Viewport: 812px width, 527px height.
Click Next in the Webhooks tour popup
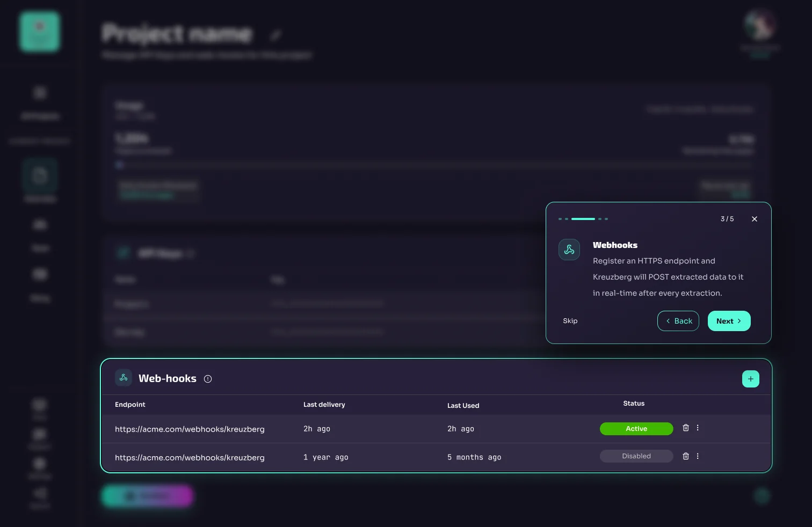(x=729, y=321)
